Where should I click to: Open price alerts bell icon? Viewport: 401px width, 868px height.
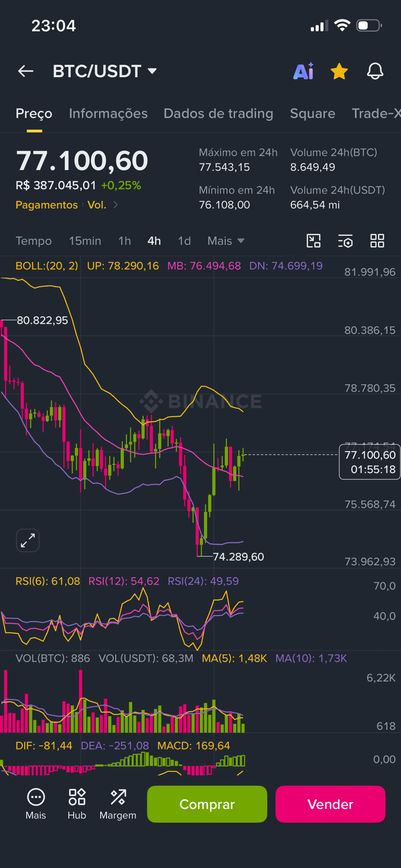375,71
